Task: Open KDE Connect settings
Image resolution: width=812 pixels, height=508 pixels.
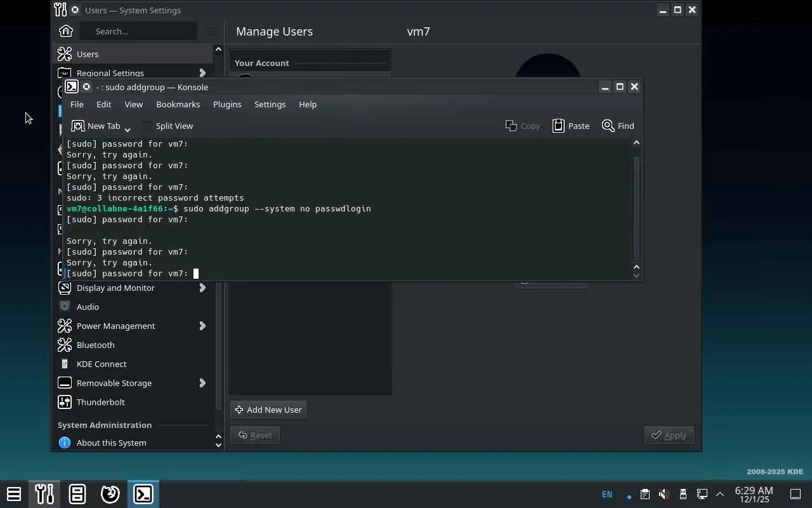Action: pyautogui.click(x=133, y=364)
